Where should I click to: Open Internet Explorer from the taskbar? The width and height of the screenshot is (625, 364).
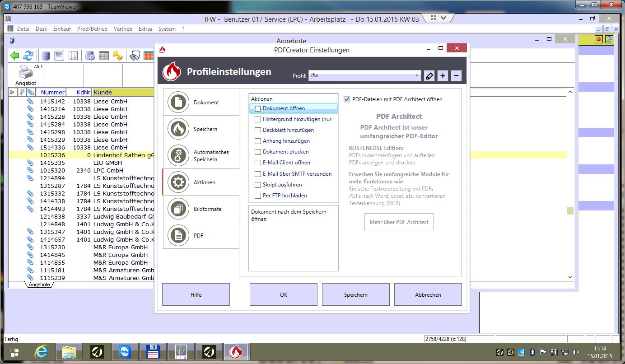(41, 352)
